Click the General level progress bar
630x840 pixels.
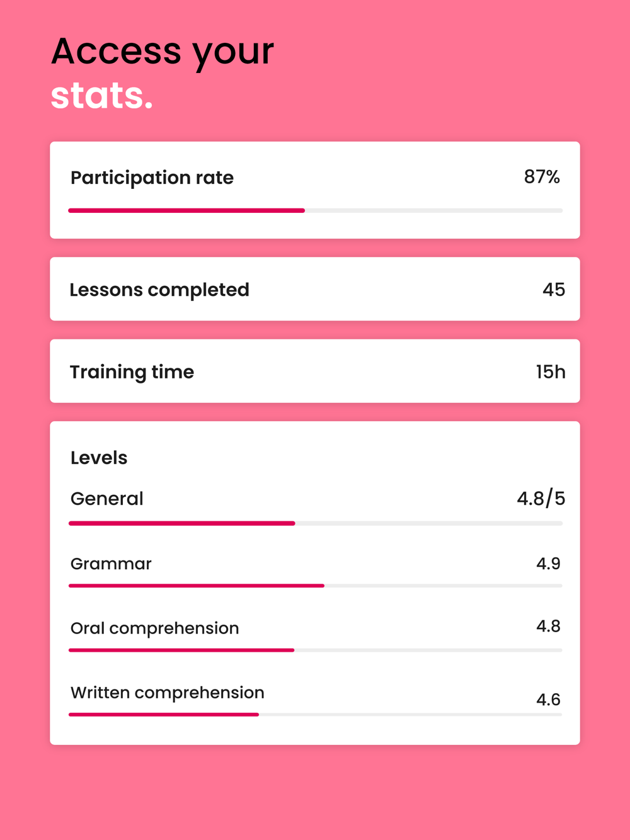click(x=315, y=523)
